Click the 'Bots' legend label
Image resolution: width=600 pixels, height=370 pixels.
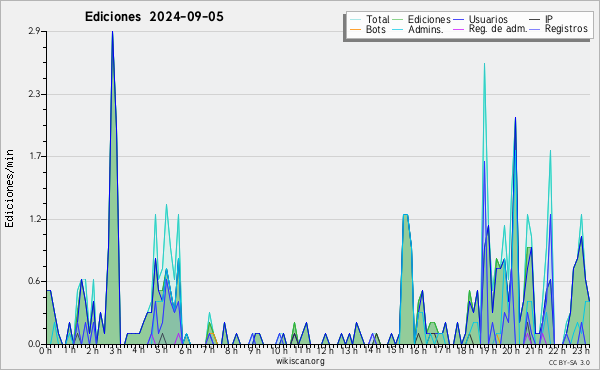[375, 29]
